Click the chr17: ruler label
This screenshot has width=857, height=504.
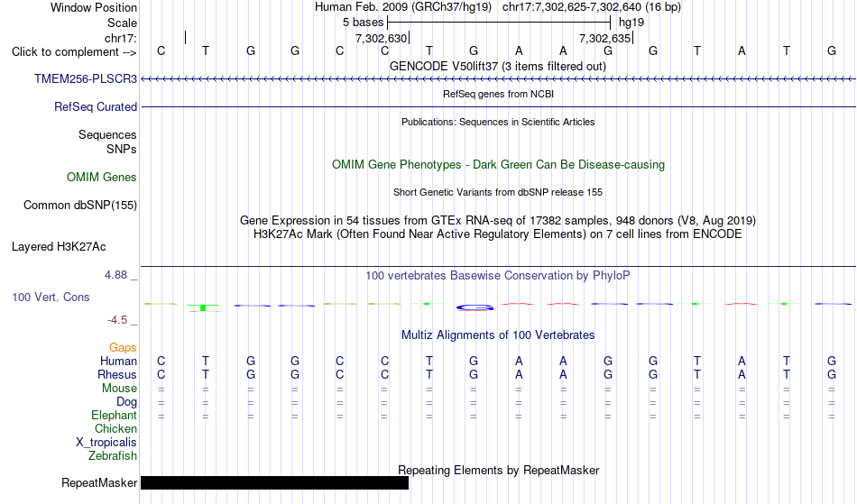pos(120,38)
